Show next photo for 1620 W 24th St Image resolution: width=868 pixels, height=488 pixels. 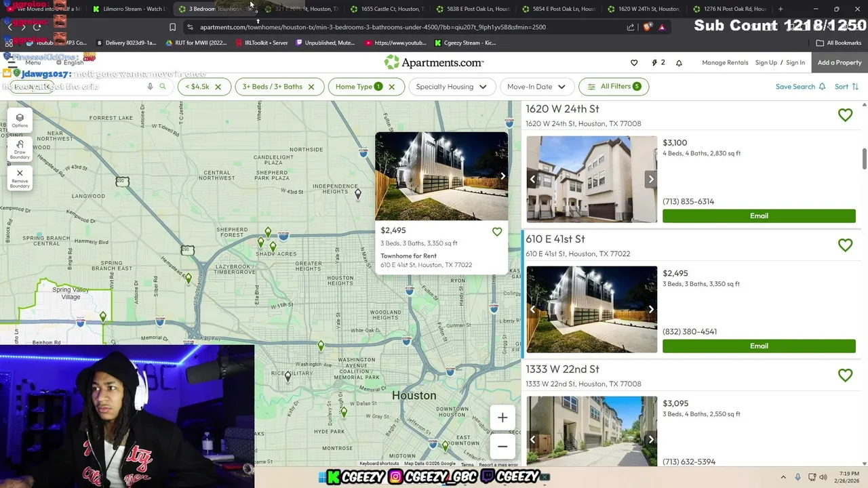[651, 180]
